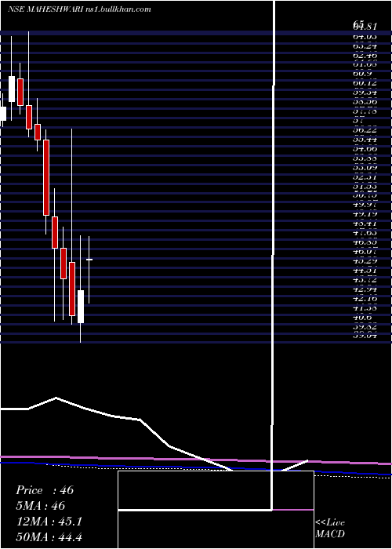Click the 64.81 top axis label

pos(365,25)
